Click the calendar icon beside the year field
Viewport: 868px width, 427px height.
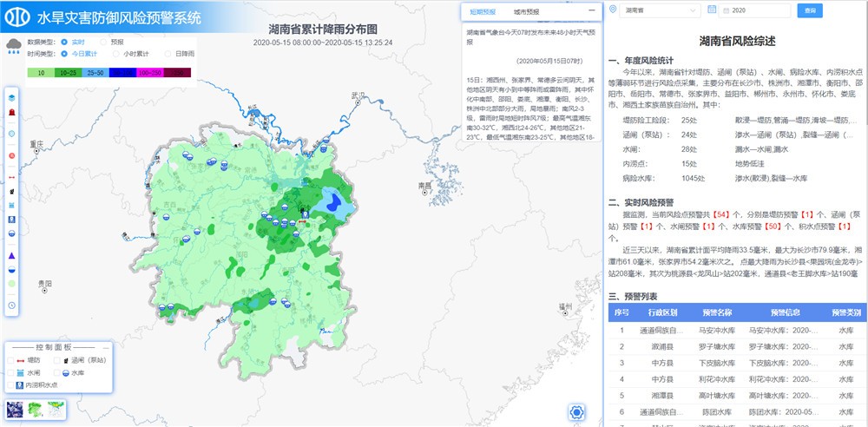coord(713,10)
